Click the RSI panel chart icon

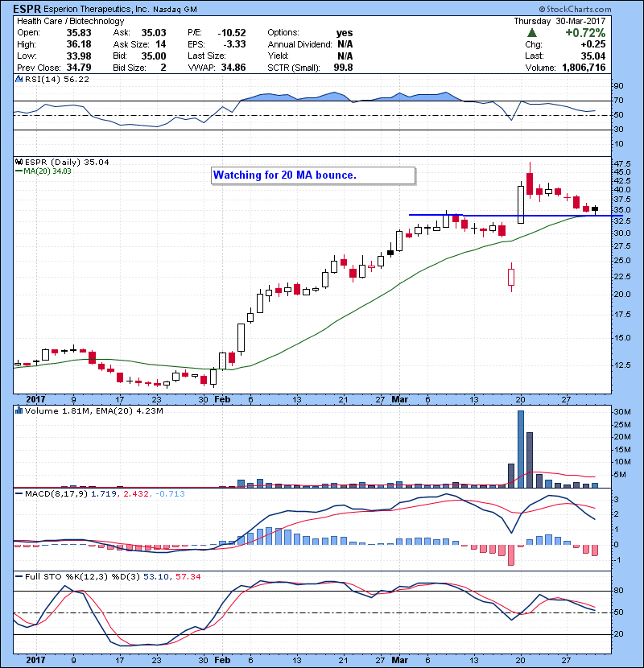(x=19, y=79)
